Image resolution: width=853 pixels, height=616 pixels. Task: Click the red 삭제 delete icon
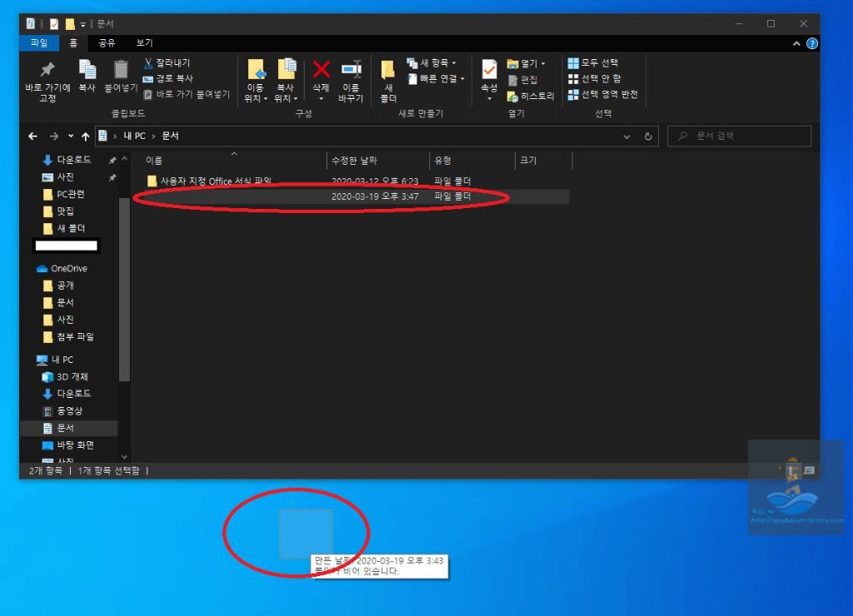click(321, 70)
